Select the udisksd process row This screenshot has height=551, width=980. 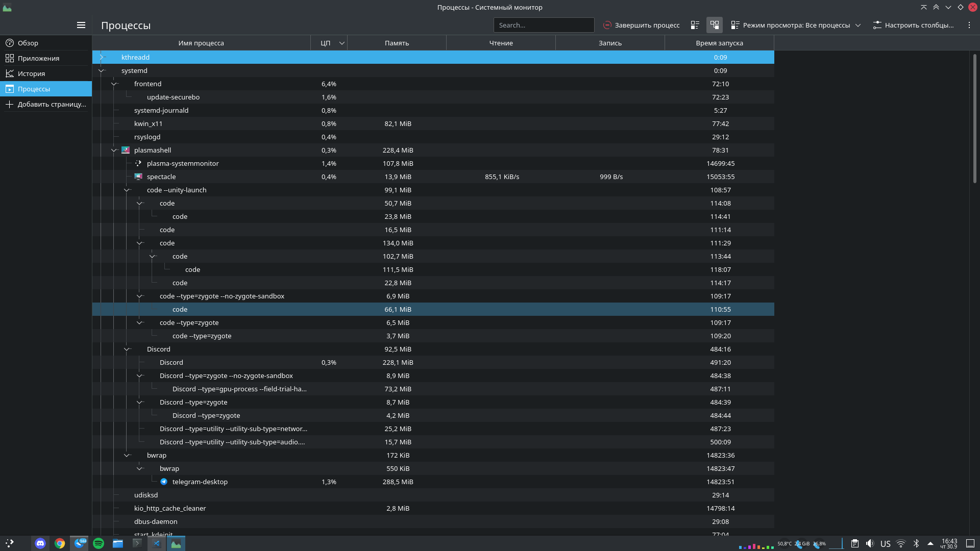point(433,495)
